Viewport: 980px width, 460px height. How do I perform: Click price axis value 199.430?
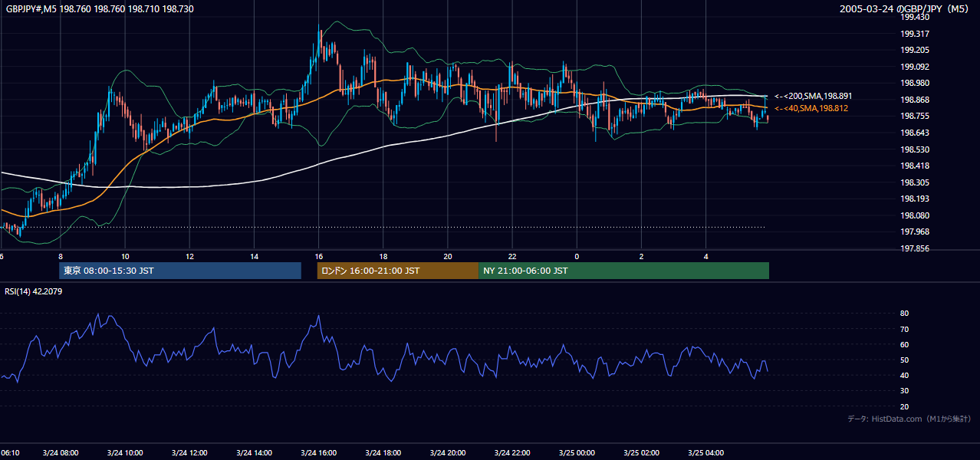[915, 17]
